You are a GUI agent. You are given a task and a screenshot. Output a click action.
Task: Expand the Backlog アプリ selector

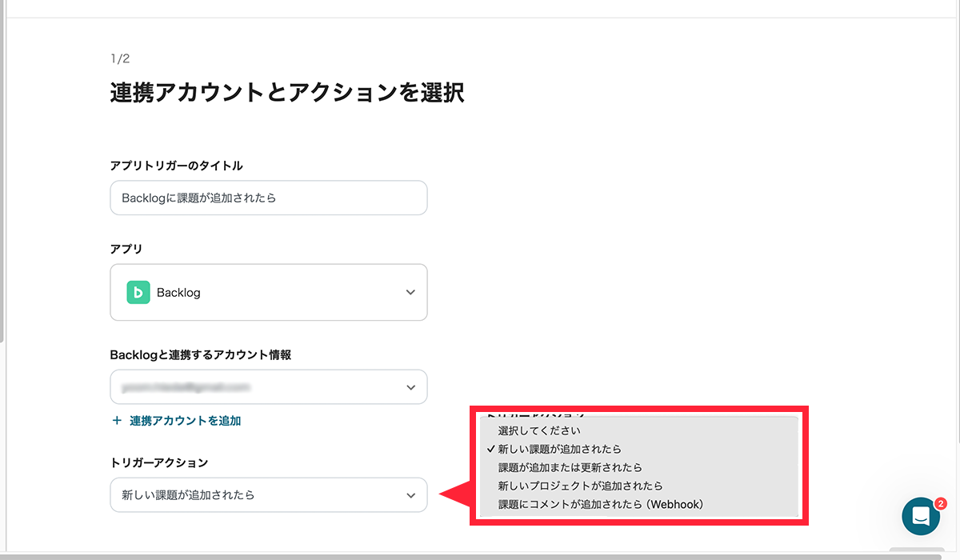click(x=268, y=292)
